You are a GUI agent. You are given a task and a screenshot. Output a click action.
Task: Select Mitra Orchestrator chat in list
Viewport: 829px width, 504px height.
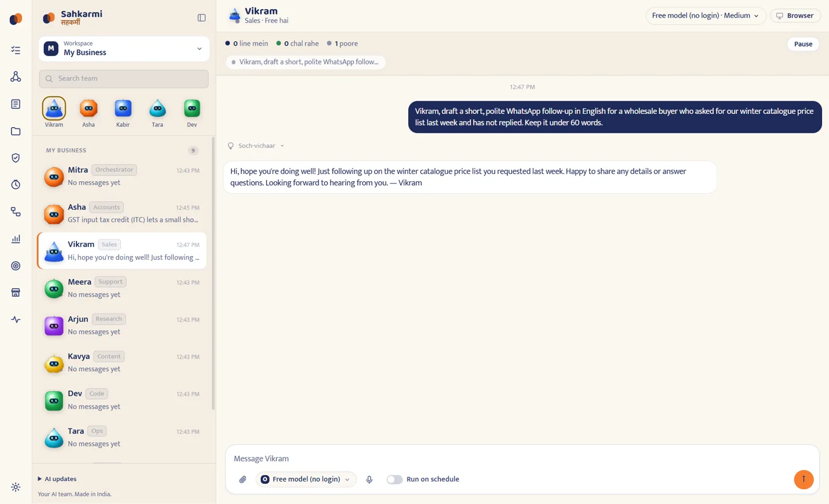pyautogui.click(x=122, y=176)
